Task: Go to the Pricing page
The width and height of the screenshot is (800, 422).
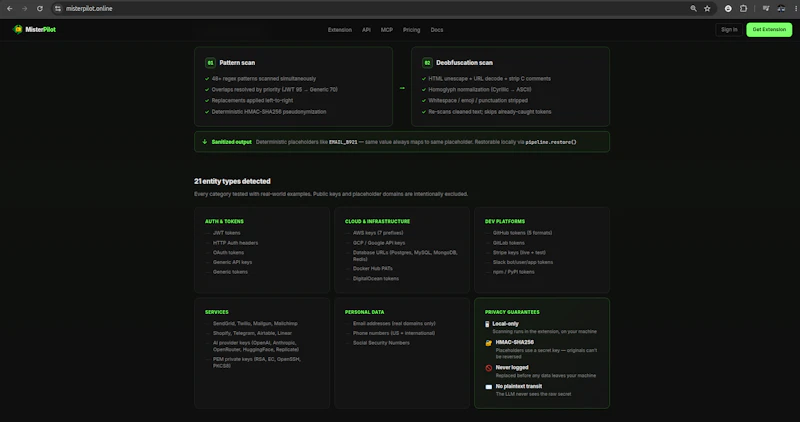Action: click(411, 30)
